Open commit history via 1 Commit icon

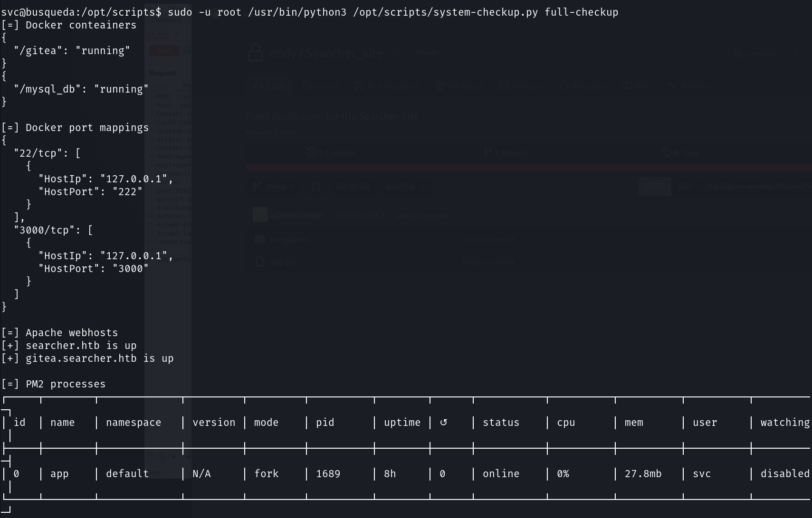pyautogui.click(x=312, y=152)
